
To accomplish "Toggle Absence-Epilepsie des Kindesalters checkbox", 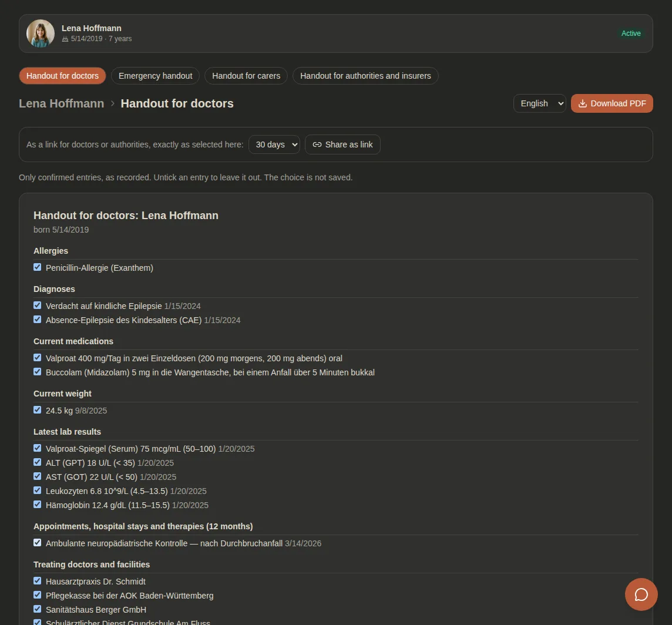I will [37, 320].
